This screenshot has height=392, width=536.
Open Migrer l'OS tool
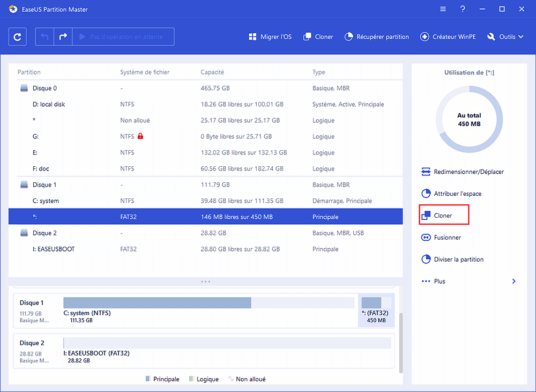tap(270, 36)
